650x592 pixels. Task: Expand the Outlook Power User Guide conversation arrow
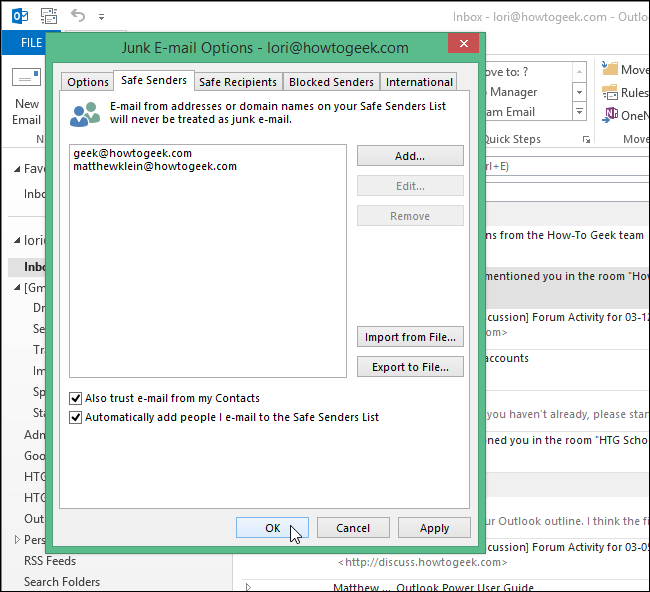click(248, 587)
